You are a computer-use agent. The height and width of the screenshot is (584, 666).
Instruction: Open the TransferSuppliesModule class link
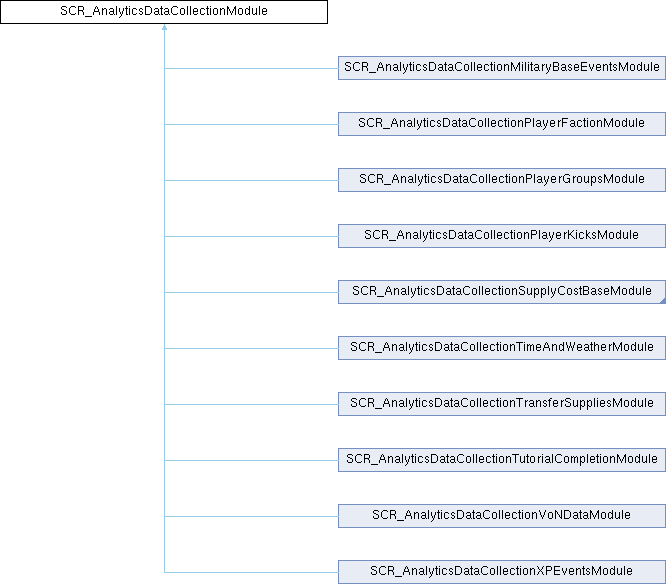501,404
